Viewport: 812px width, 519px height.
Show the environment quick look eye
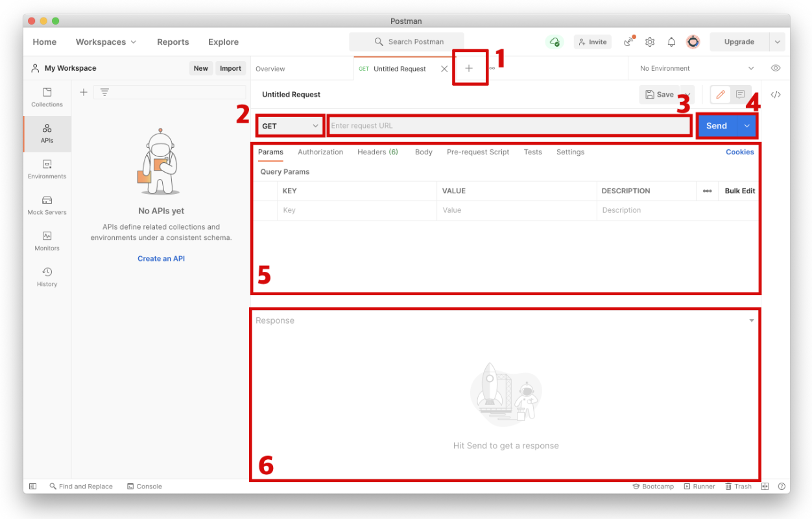pos(775,68)
